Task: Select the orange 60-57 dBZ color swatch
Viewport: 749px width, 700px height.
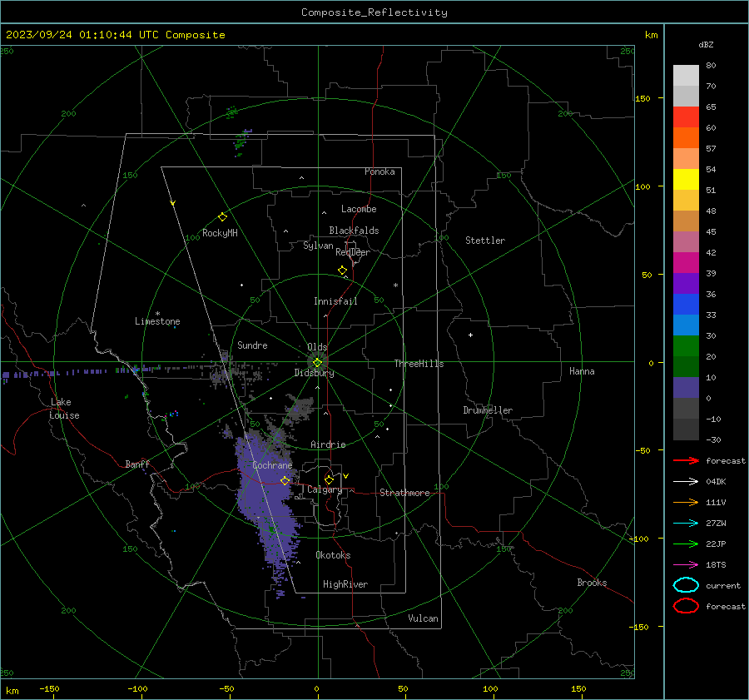Action: pos(686,137)
